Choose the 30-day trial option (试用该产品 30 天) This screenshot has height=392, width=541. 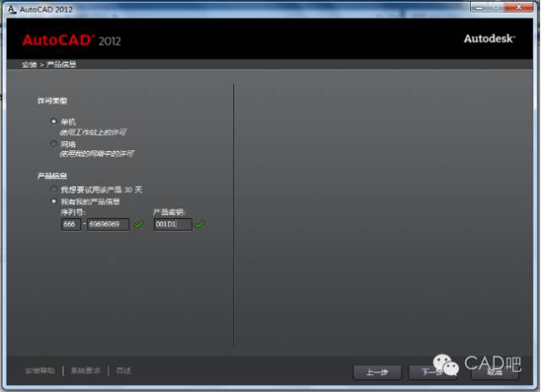[53, 189]
